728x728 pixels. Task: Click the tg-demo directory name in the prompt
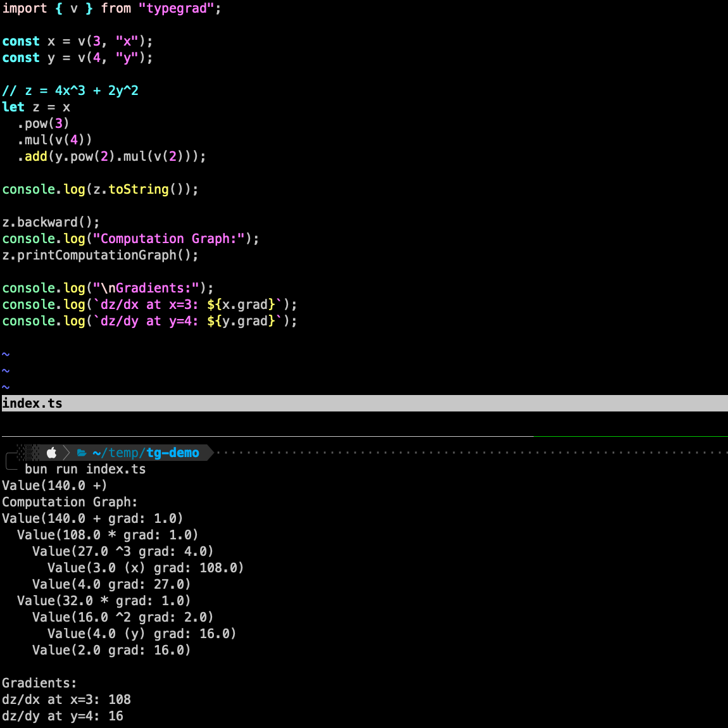(x=173, y=453)
